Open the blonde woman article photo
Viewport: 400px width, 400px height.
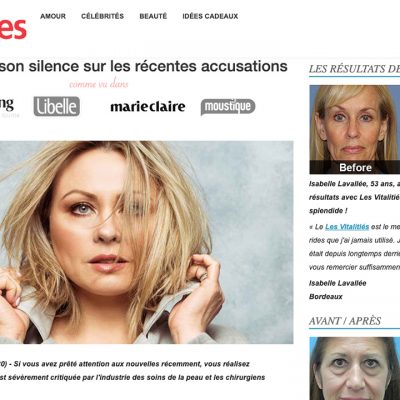pyautogui.click(x=147, y=242)
